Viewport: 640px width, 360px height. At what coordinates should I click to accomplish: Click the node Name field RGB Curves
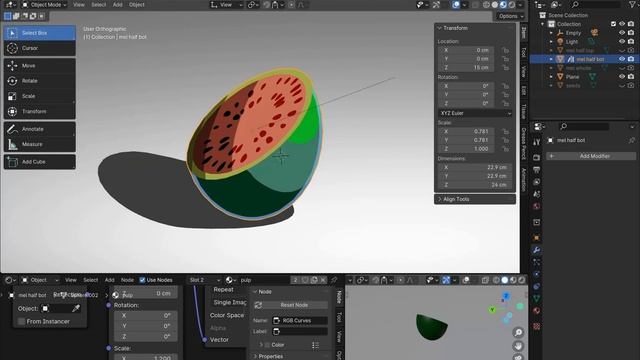pyautogui.click(x=300, y=321)
